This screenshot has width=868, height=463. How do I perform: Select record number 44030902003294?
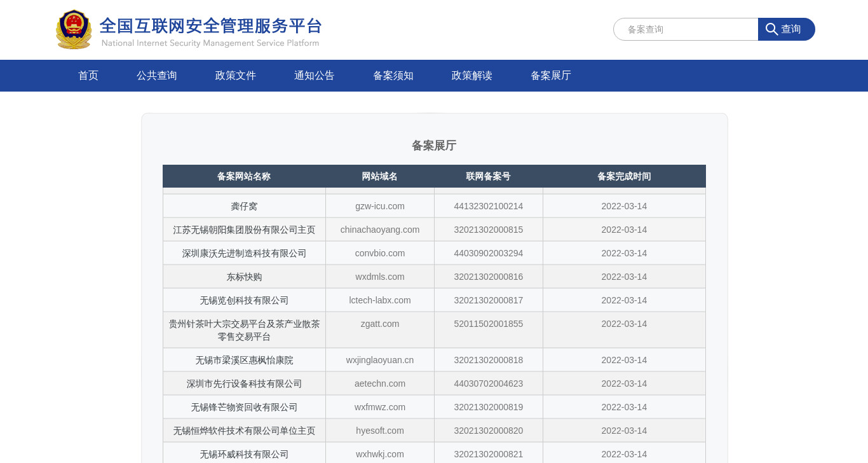coord(489,253)
